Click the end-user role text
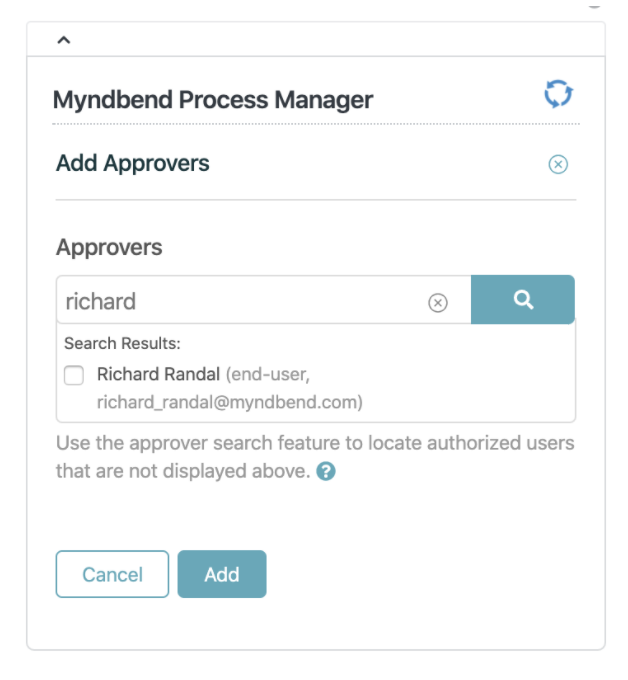This screenshot has width=628, height=680. [270, 374]
